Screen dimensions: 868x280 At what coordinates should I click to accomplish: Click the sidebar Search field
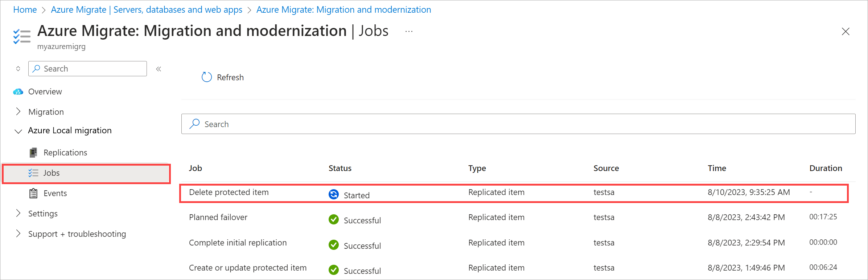[92, 69]
